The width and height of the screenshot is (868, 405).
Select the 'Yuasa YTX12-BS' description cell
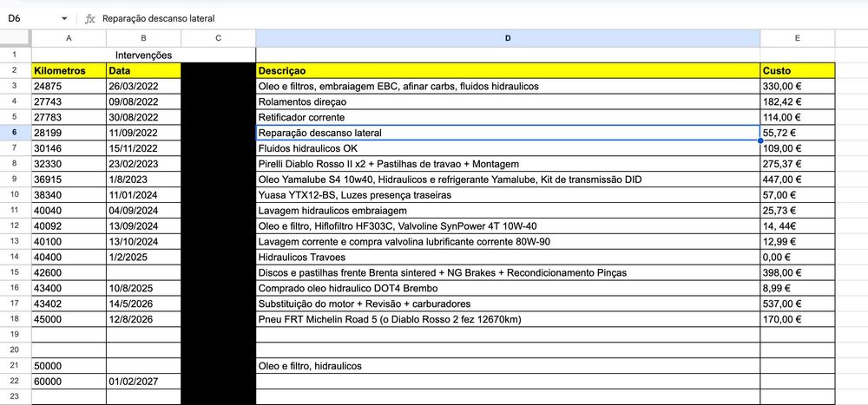(508, 195)
